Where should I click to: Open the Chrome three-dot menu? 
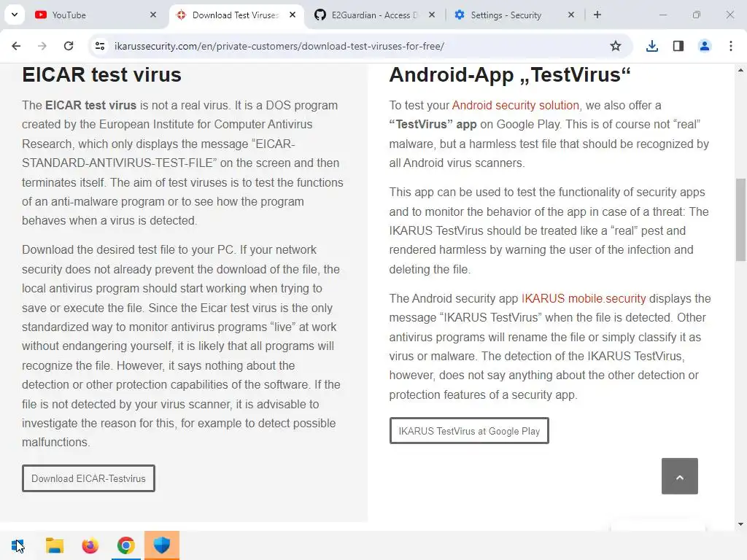pyautogui.click(x=731, y=46)
